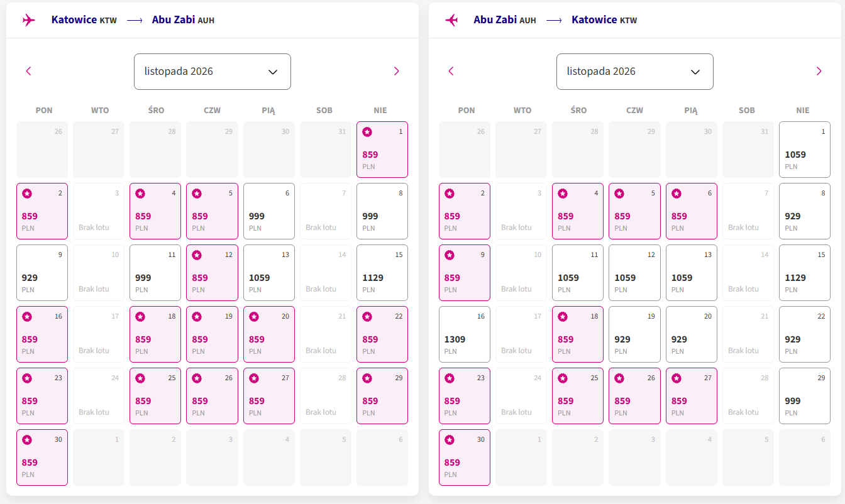845x504 pixels.
Task: Open return month dropdown listopada 2026
Action: coord(635,72)
